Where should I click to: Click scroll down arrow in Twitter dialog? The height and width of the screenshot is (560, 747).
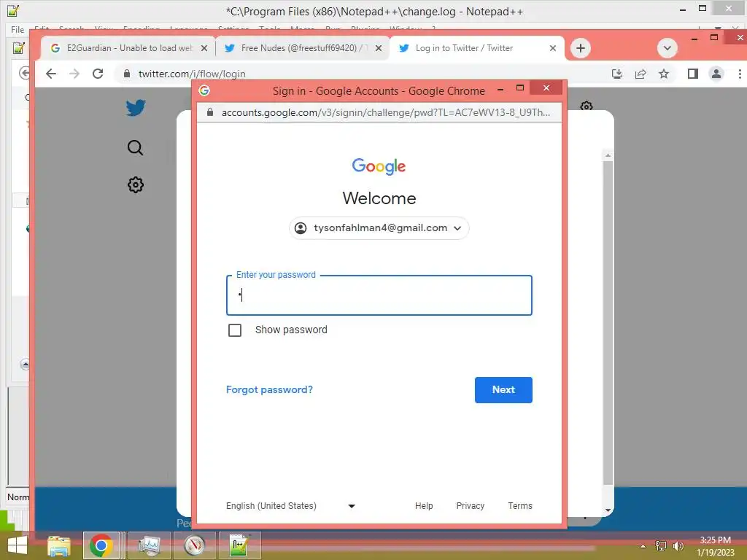coord(608,510)
